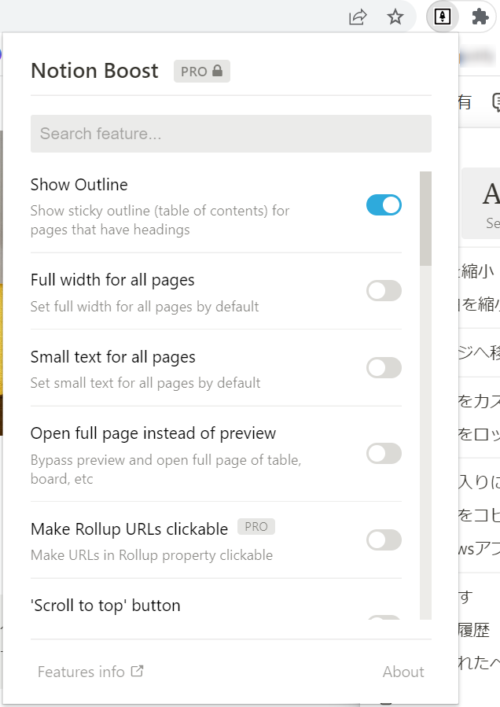Viewport: 500px width, 707px height.
Task: Click the Notion Boost title text
Action: click(x=95, y=71)
